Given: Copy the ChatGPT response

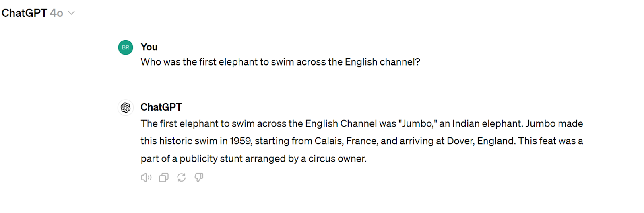Looking at the screenshot, I should coord(164,178).
